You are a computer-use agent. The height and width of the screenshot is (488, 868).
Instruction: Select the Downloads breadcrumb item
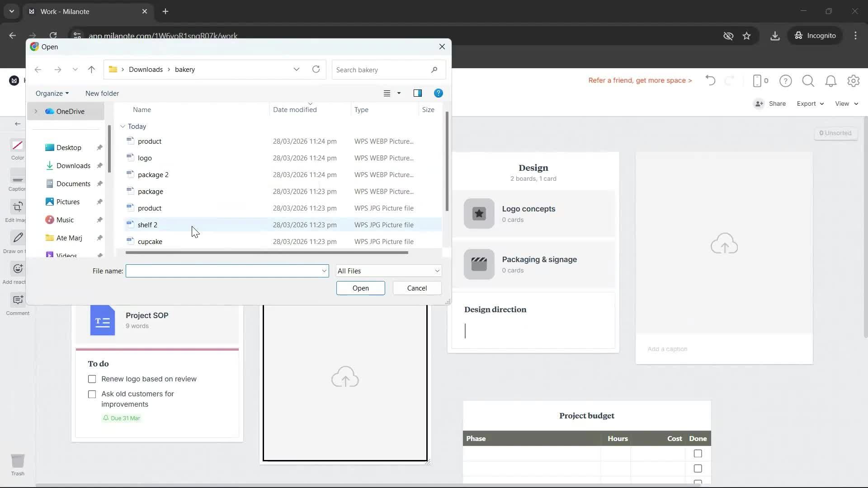point(145,69)
